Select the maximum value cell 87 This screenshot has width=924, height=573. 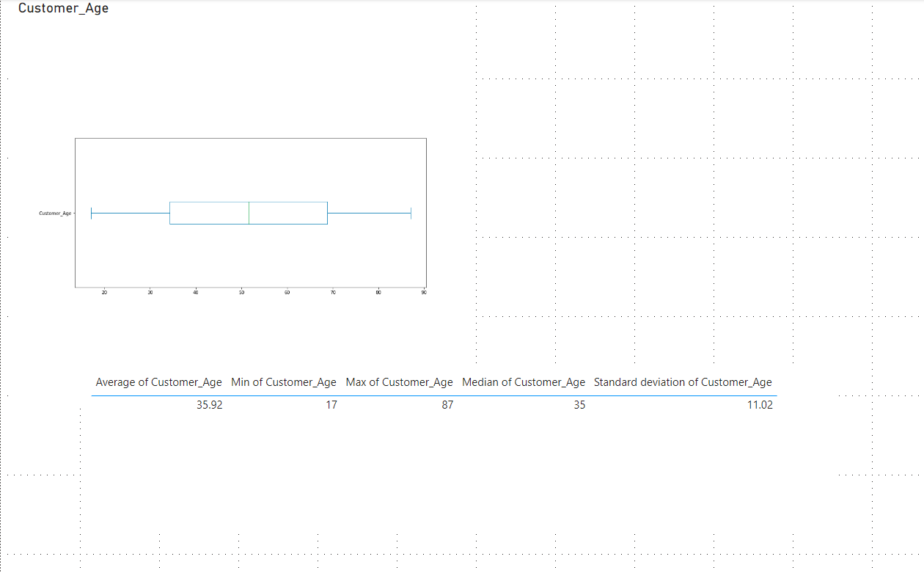(x=447, y=405)
